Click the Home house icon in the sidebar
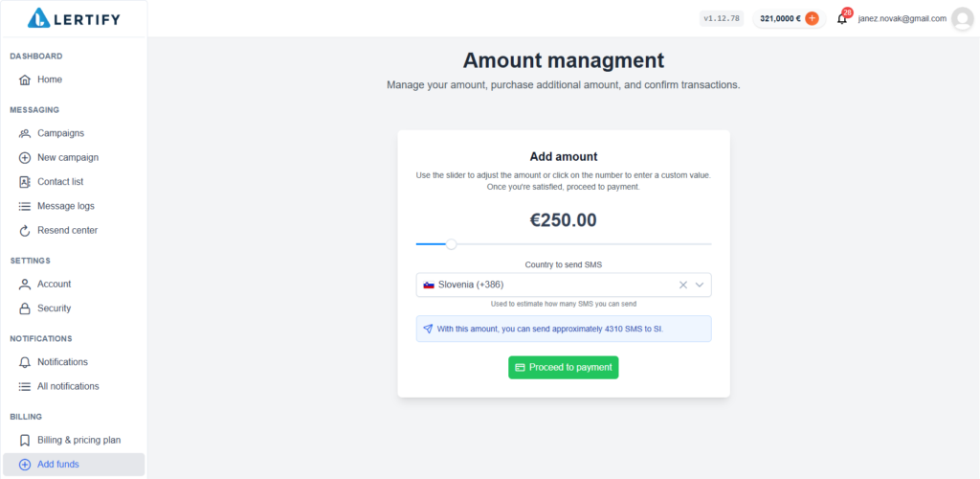 (25, 80)
